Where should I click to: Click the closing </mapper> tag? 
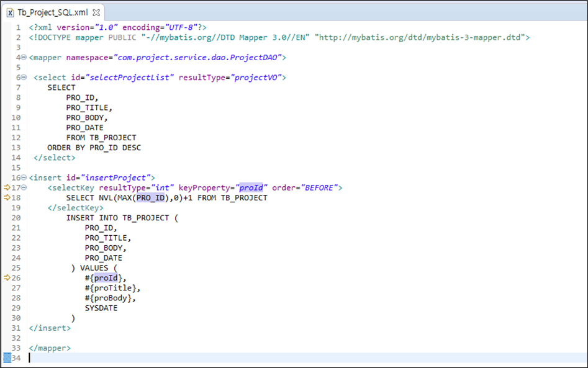50,348
